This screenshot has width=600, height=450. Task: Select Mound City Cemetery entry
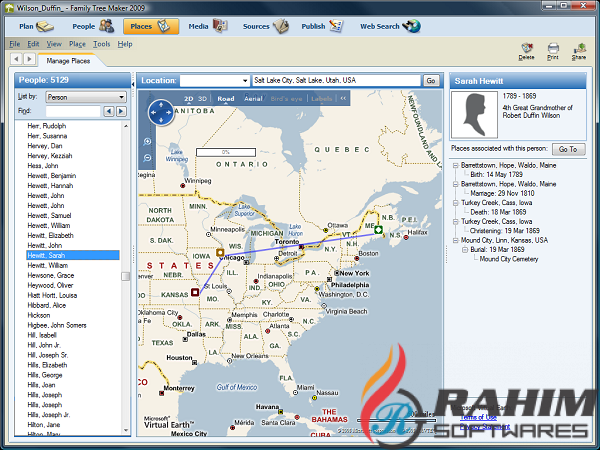(509, 259)
